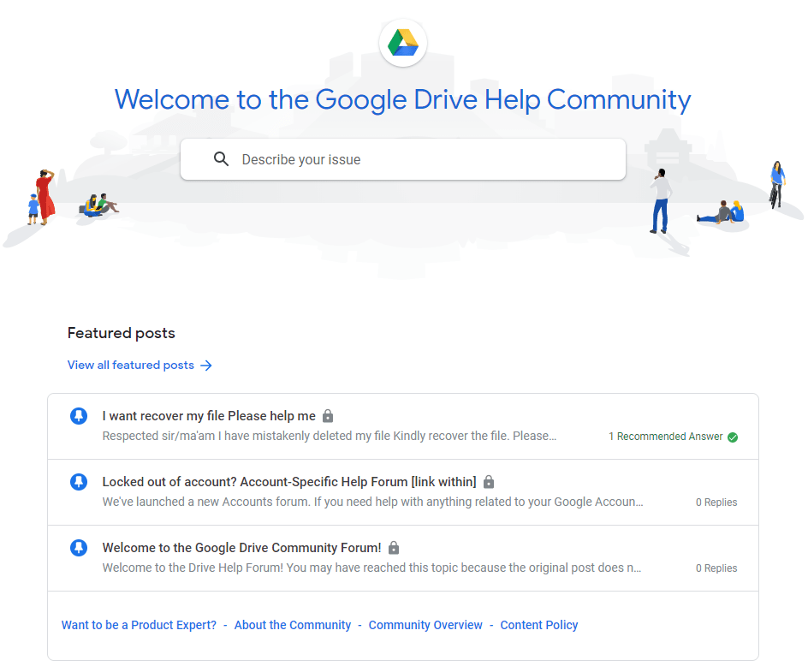The width and height of the screenshot is (808, 672).
Task: Open About the Community link
Action: click(293, 625)
